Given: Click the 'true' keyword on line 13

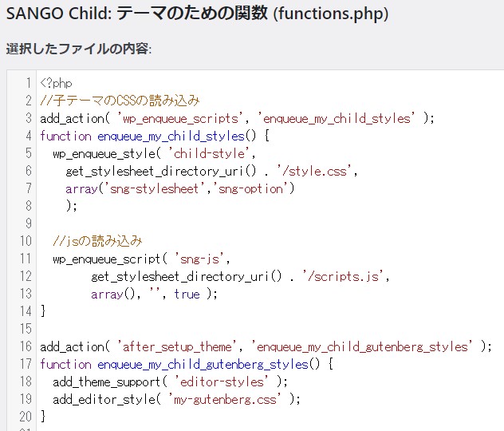Looking at the screenshot, I should tap(187, 294).
